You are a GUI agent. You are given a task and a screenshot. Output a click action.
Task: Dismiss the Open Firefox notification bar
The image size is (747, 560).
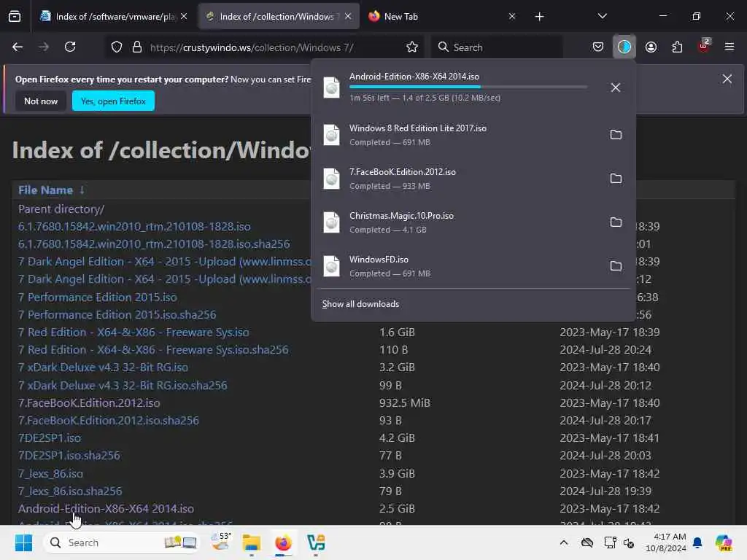[727, 79]
